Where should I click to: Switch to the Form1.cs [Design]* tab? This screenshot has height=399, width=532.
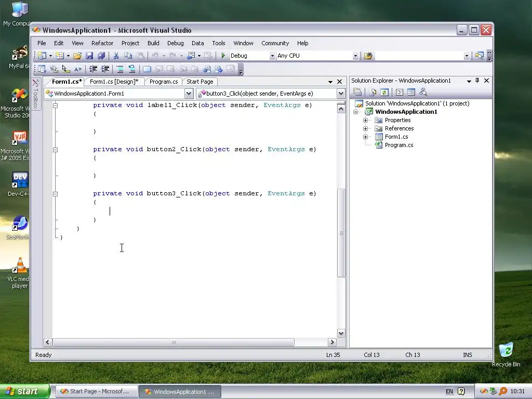point(114,82)
